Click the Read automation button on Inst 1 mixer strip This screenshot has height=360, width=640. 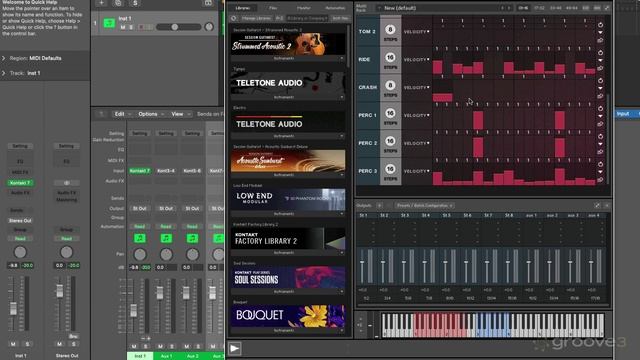(x=140, y=227)
